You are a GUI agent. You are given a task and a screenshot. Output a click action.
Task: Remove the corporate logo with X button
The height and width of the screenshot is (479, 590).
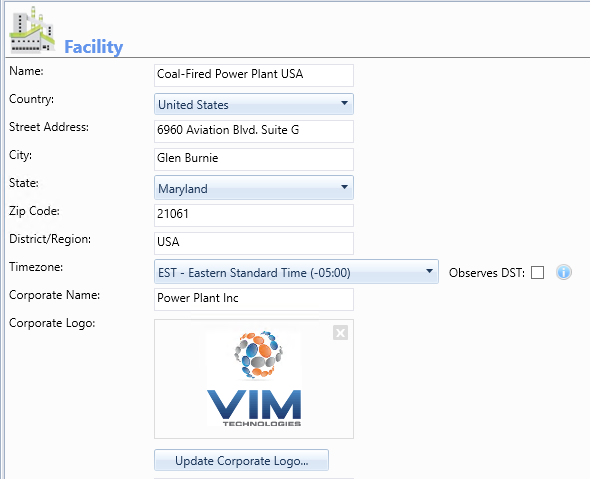pyautogui.click(x=340, y=333)
